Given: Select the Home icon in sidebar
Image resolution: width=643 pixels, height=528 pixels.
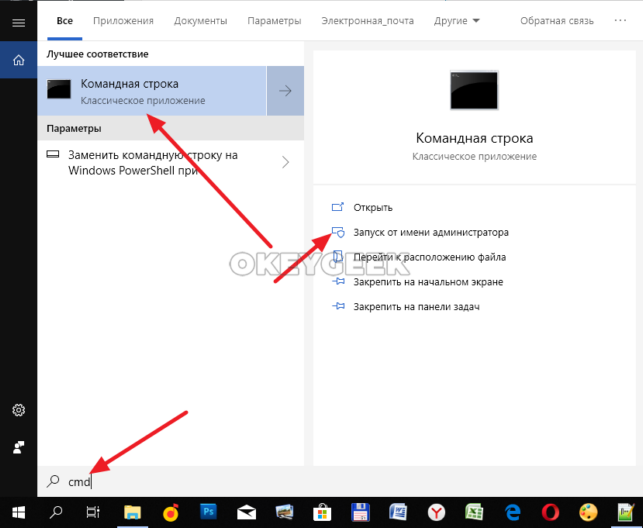Looking at the screenshot, I should tap(18, 60).
